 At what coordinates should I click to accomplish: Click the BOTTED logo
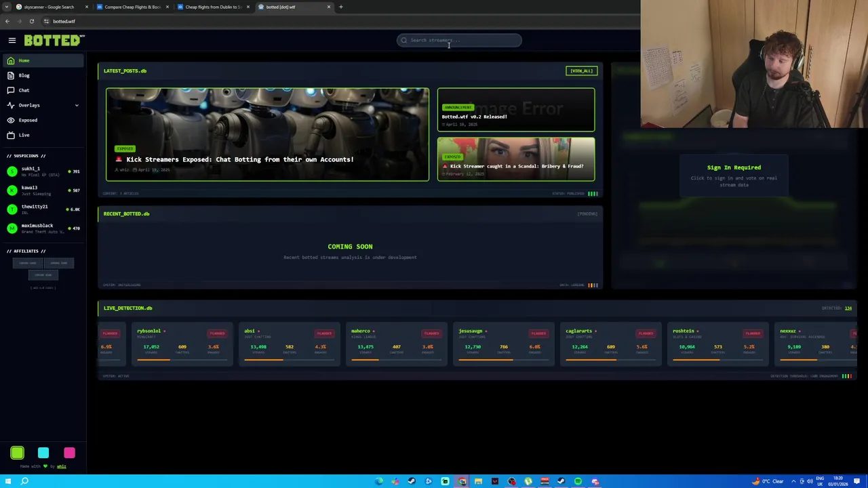(x=54, y=41)
